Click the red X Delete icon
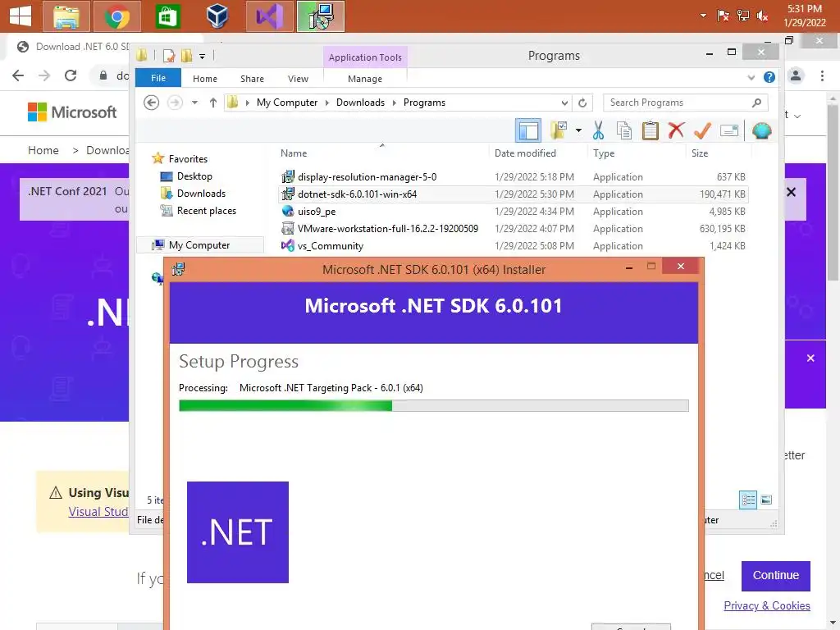 676,130
